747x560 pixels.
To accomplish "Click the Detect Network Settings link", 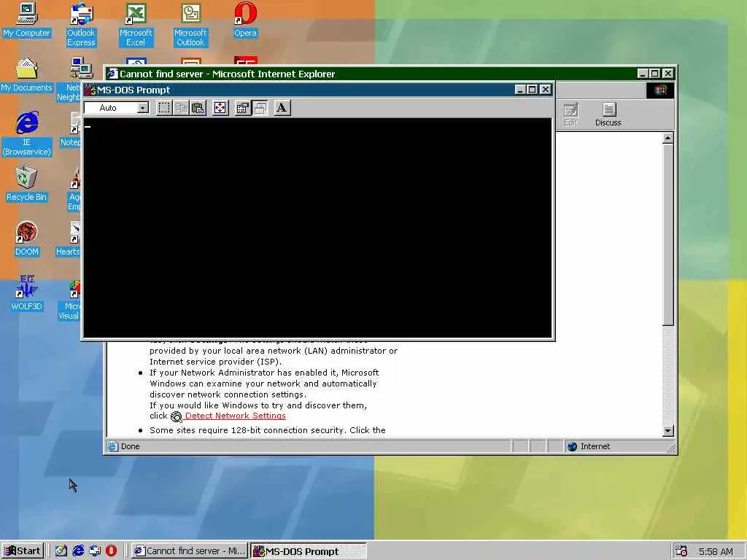I will (x=235, y=416).
